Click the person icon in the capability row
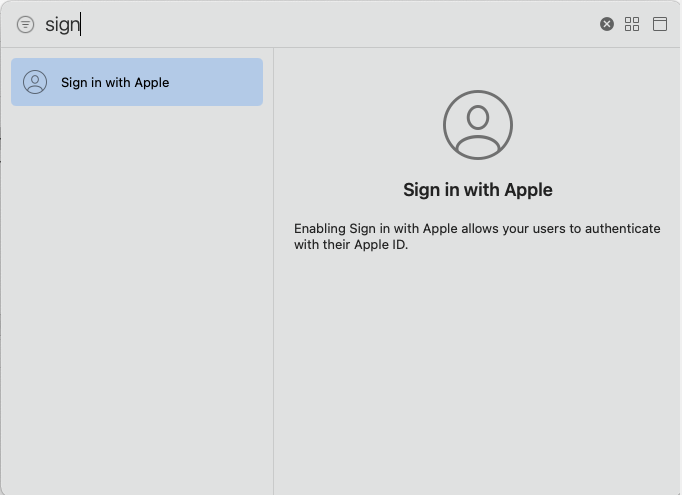 pos(35,82)
